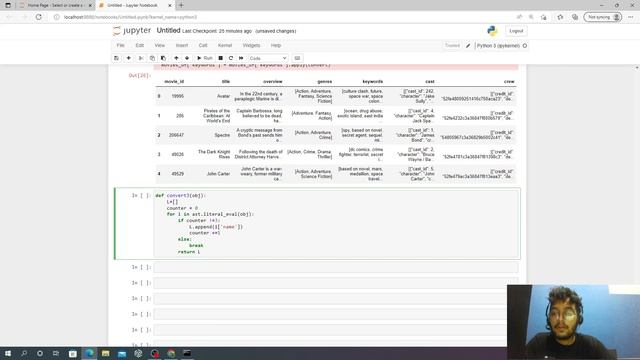
Task: Open the Windows Start menu
Action: pyautogui.click(x=8, y=353)
